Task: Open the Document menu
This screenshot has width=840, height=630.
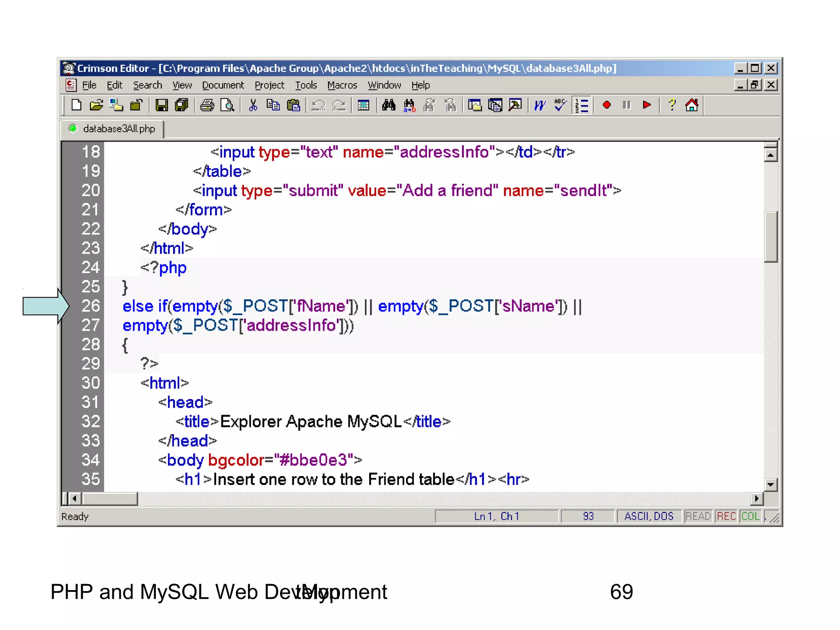Action: click(223, 85)
